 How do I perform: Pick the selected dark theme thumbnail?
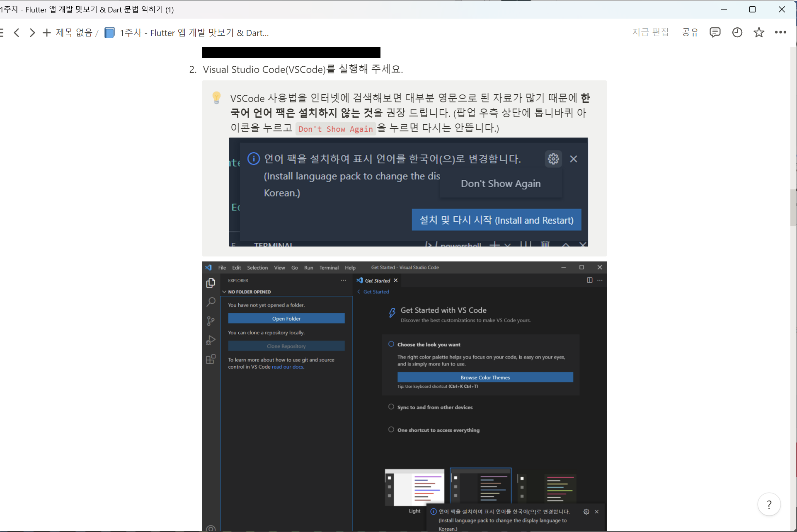[480, 486]
